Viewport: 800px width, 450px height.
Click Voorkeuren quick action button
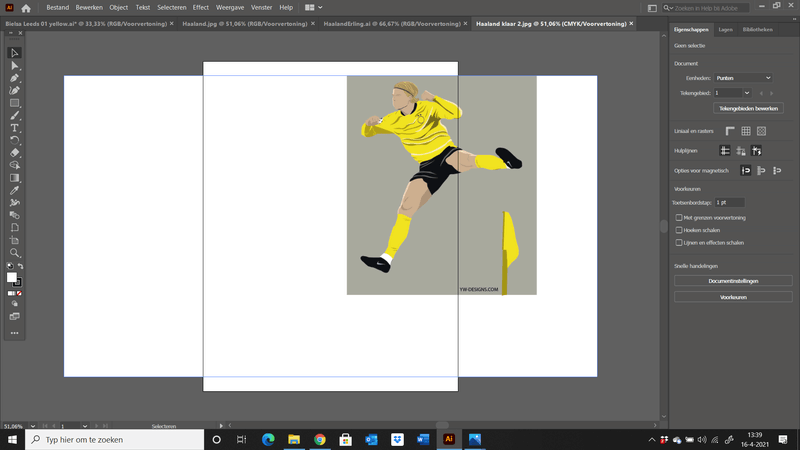tap(733, 297)
